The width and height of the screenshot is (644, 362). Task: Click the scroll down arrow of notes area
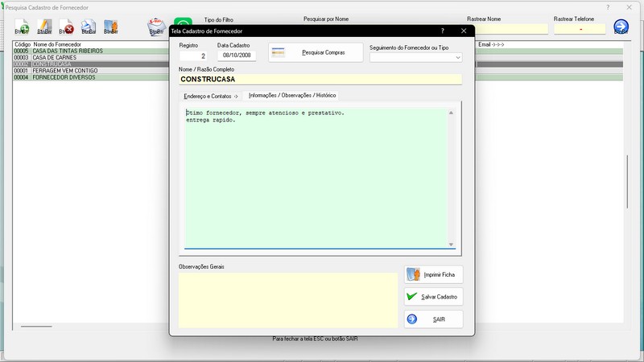pyautogui.click(x=451, y=245)
